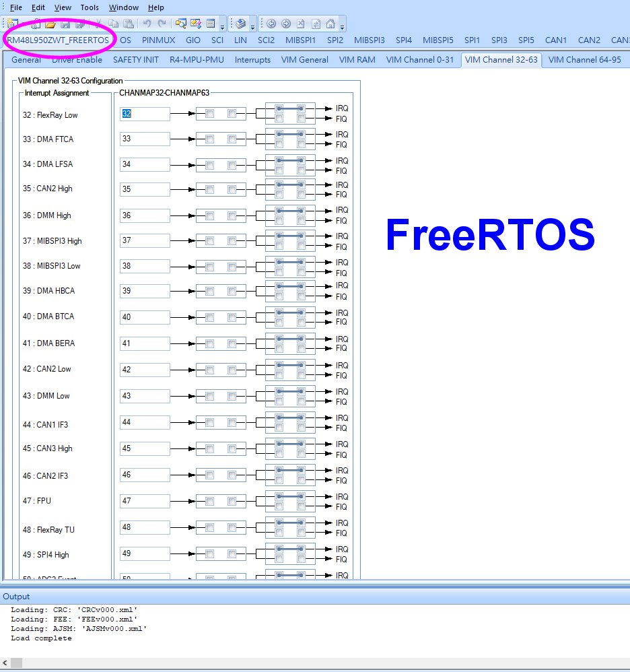Open the Help menu
Image resolution: width=630 pixels, height=672 pixels.
(156, 7)
